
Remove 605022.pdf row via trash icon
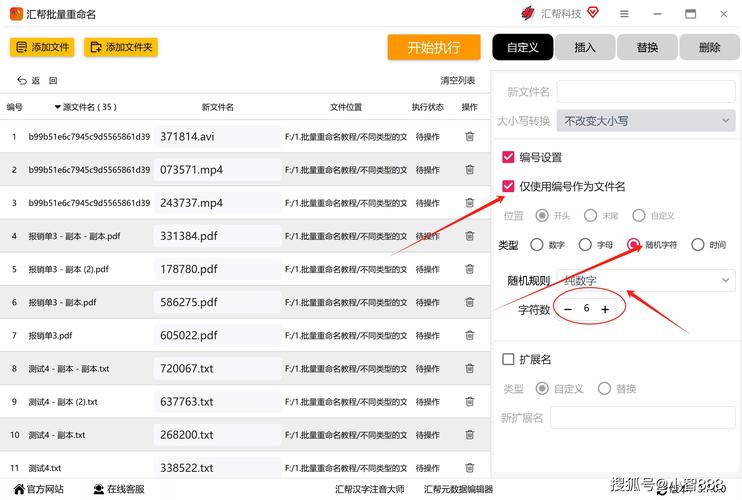click(469, 335)
